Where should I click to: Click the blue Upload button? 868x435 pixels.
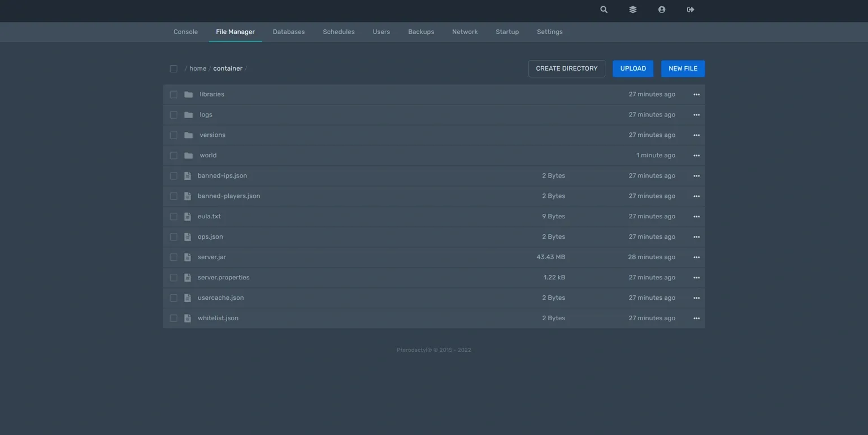pyautogui.click(x=633, y=68)
